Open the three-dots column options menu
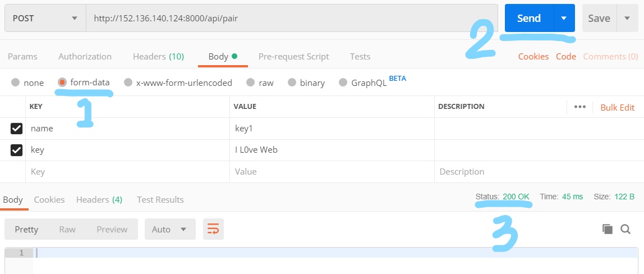The height and width of the screenshot is (274, 644). 580,107
